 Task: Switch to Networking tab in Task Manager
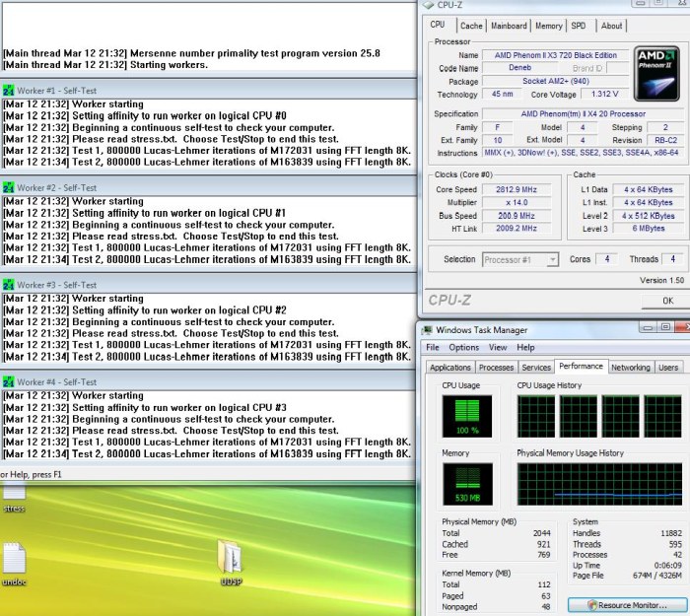[x=631, y=368]
